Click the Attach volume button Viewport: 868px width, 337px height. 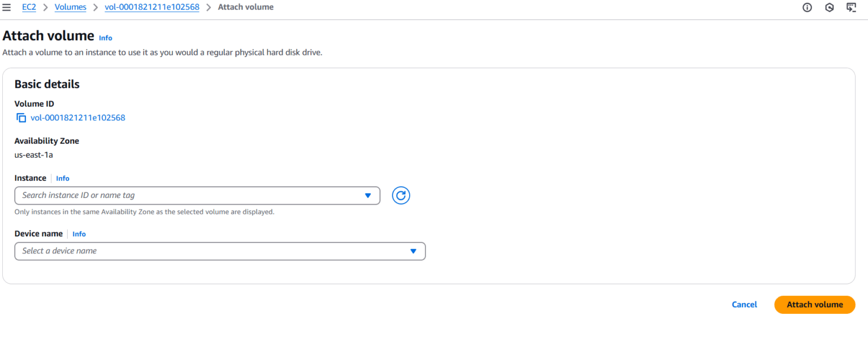click(x=814, y=304)
